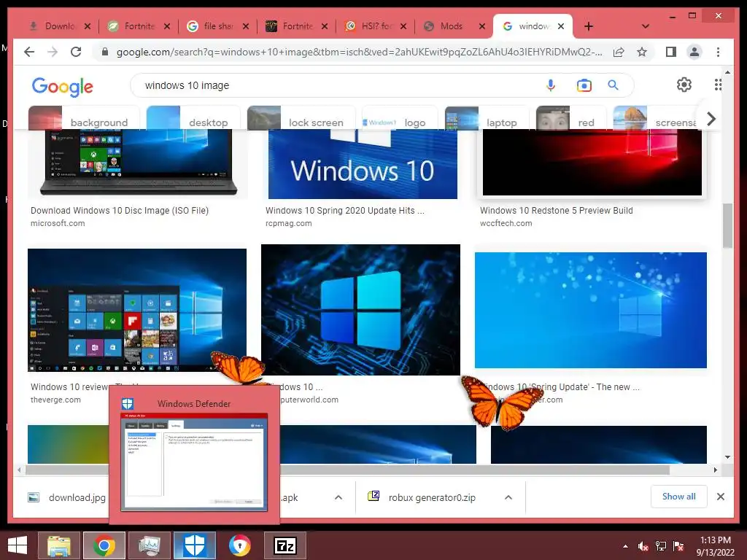The height and width of the screenshot is (560, 747).
Task: Close the Mods tab
Action: 482,26
